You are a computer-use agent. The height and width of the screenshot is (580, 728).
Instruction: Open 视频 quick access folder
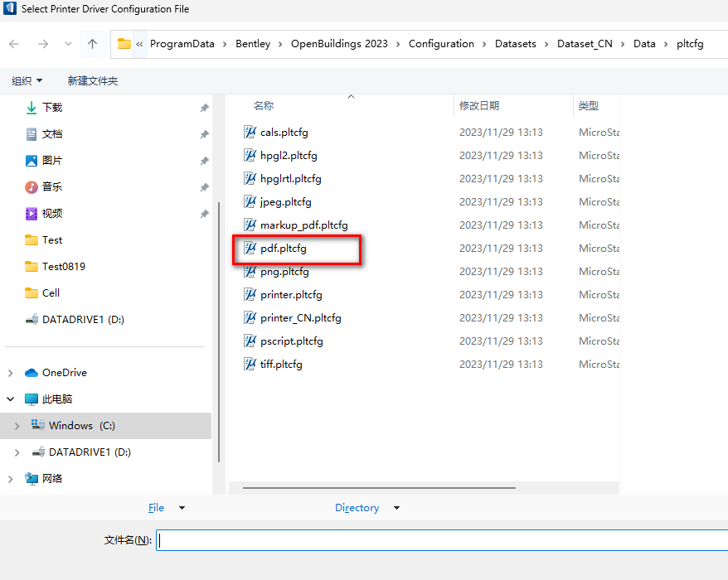pos(52,214)
